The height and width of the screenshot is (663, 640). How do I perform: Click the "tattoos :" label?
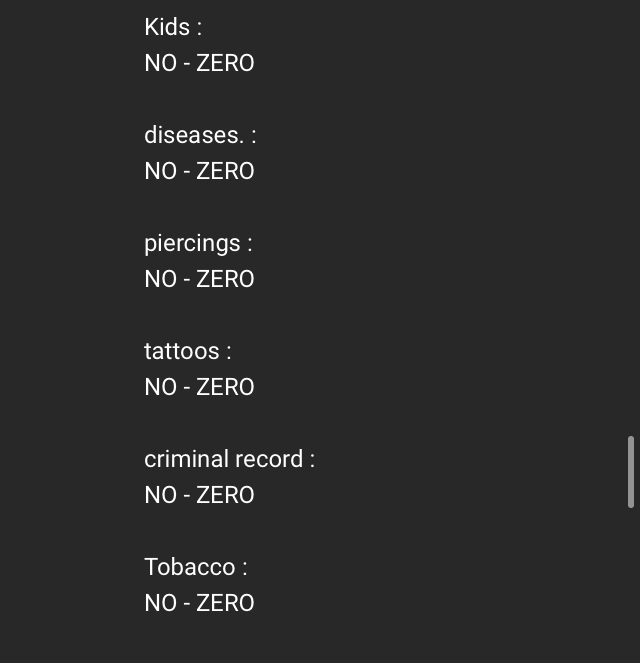[187, 352]
